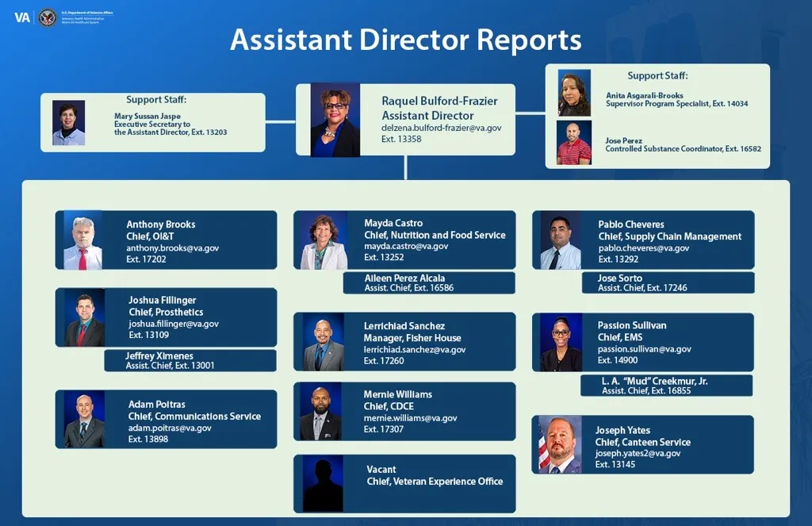
Task: Click mayda.castro@va.gov email
Action: (x=406, y=246)
